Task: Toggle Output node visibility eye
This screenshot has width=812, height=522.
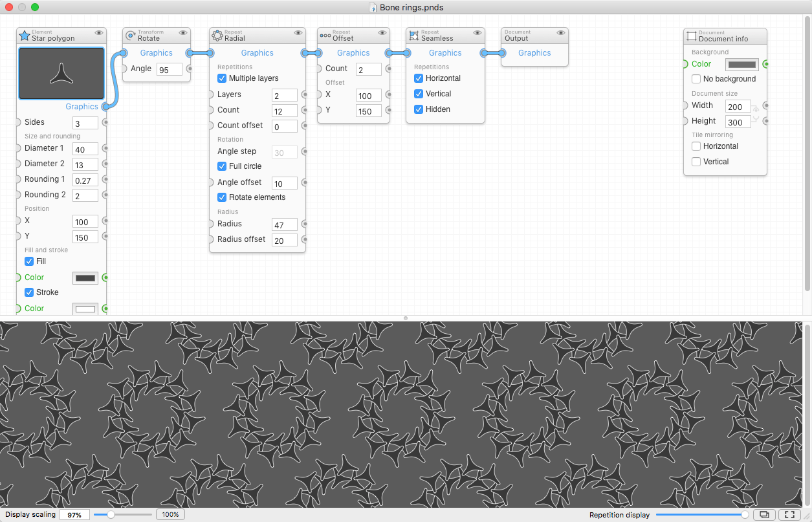Action: pyautogui.click(x=561, y=32)
